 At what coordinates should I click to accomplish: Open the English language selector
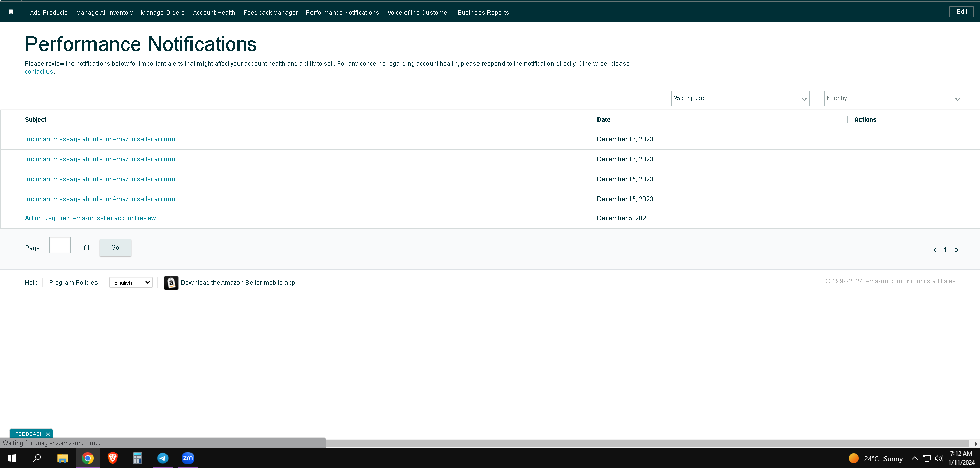tap(131, 283)
